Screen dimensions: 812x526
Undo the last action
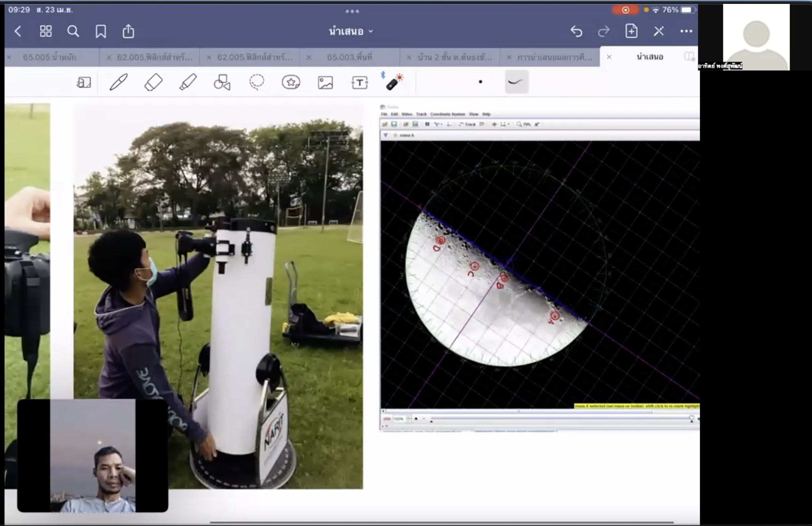click(576, 31)
